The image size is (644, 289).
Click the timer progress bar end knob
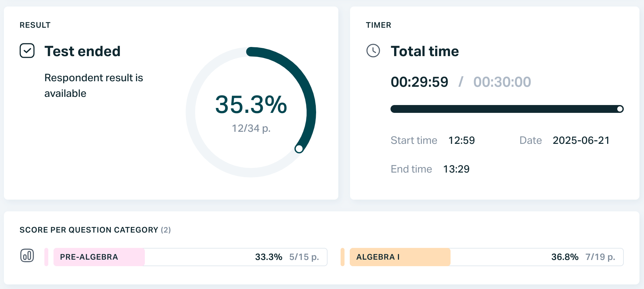620,109
